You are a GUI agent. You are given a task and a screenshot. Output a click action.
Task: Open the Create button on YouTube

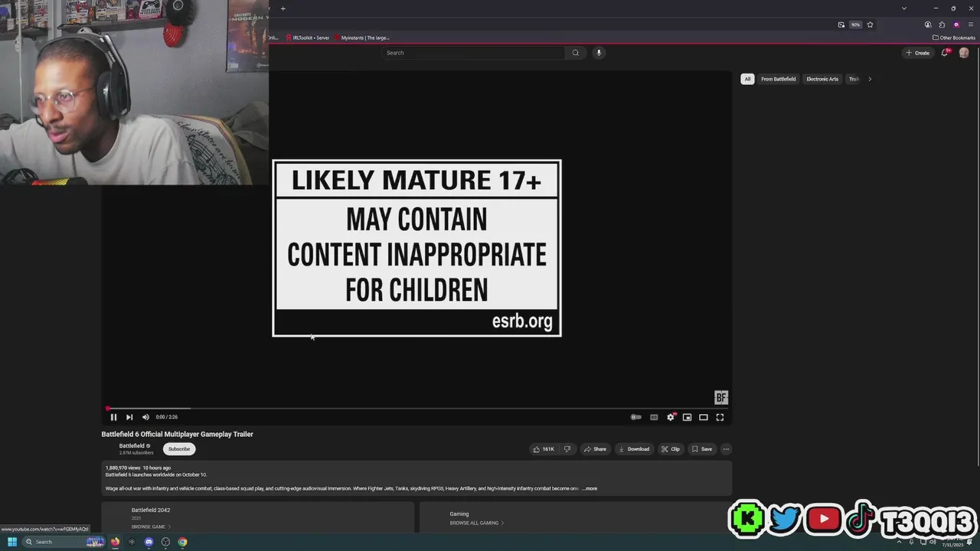[917, 53]
